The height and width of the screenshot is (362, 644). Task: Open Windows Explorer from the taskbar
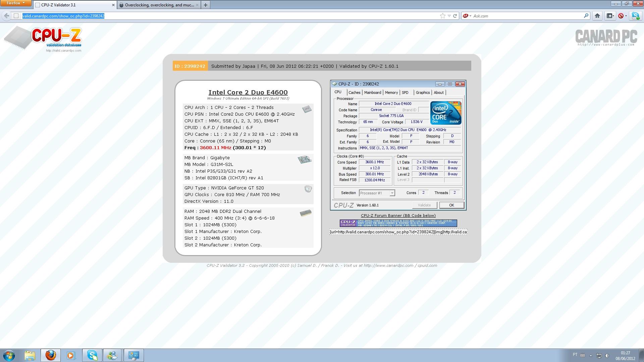coord(30,355)
